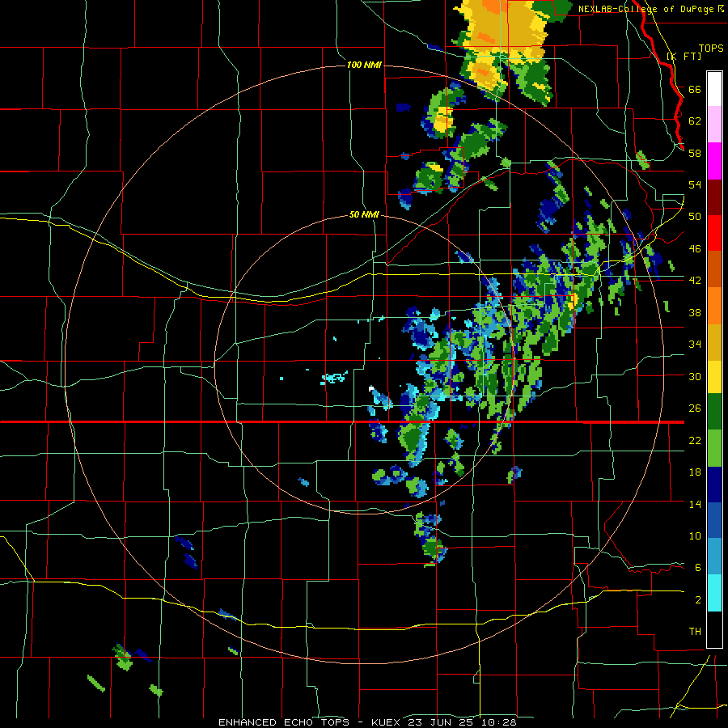The width and height of the screenshot is (728, 728).
Task: Click the large yellow-orange echo top storm cell
Action: pyautogui.click(x=504, y=44)
